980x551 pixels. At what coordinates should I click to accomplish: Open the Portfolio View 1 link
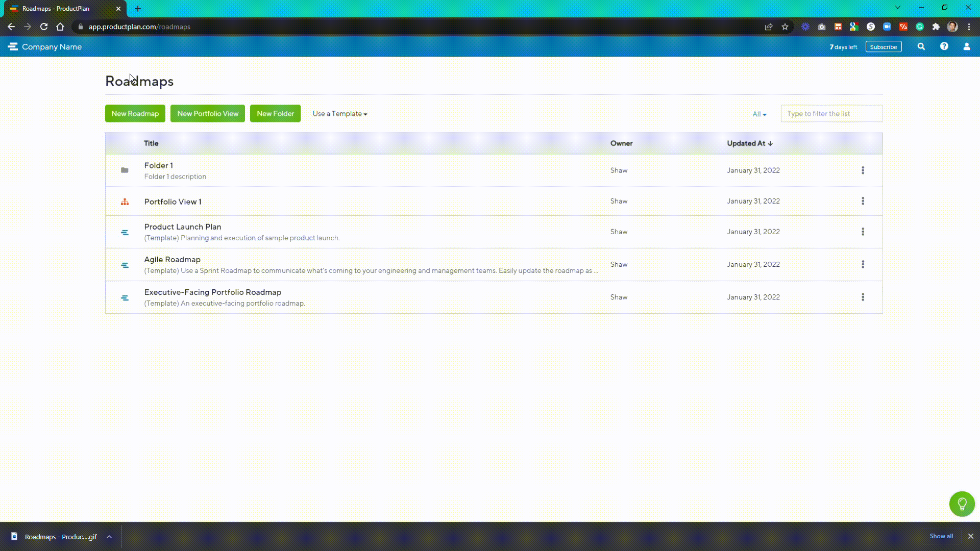(x=173, y=202)
